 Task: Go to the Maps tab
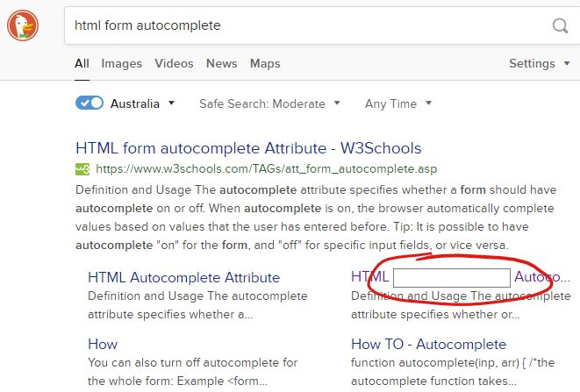click(265, 63)
